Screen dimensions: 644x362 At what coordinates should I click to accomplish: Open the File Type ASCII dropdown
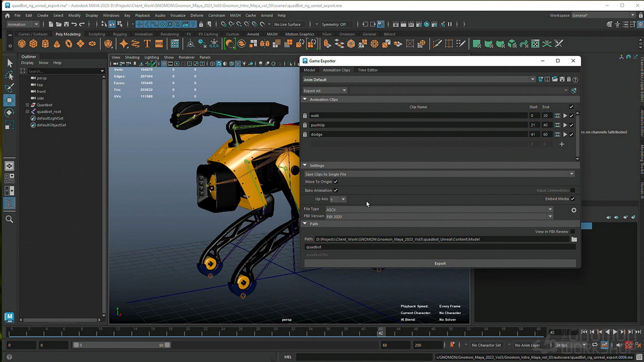[439, 209]
